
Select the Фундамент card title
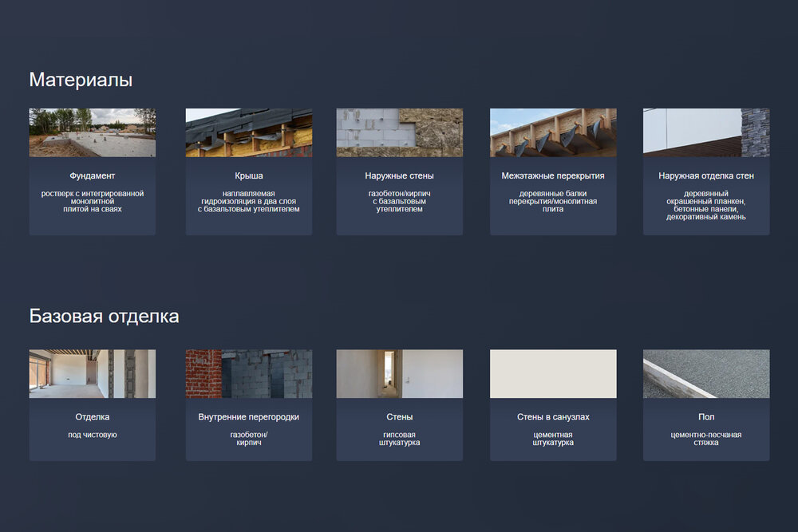[x=92, y=175]
